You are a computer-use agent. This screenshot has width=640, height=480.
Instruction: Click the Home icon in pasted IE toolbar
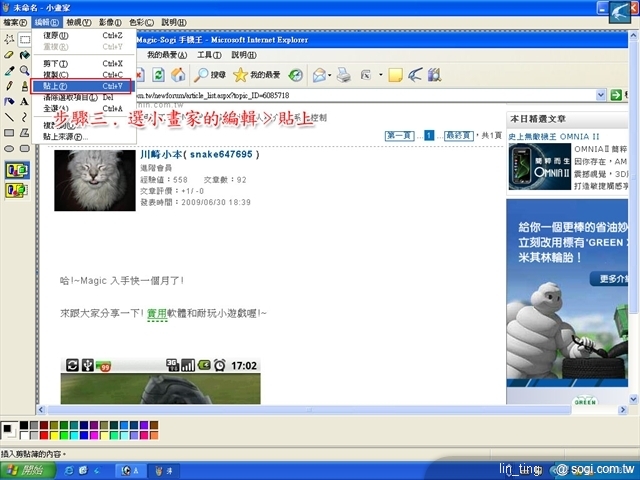pos(178,75)
